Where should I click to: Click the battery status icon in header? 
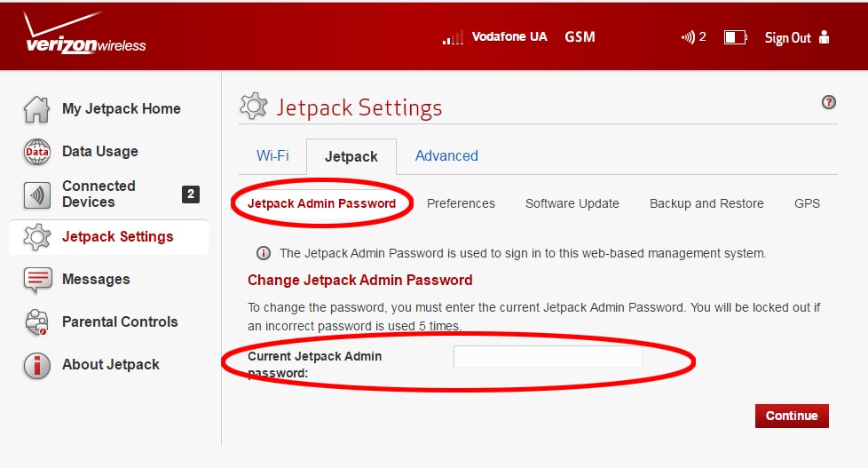coord(735,37)
